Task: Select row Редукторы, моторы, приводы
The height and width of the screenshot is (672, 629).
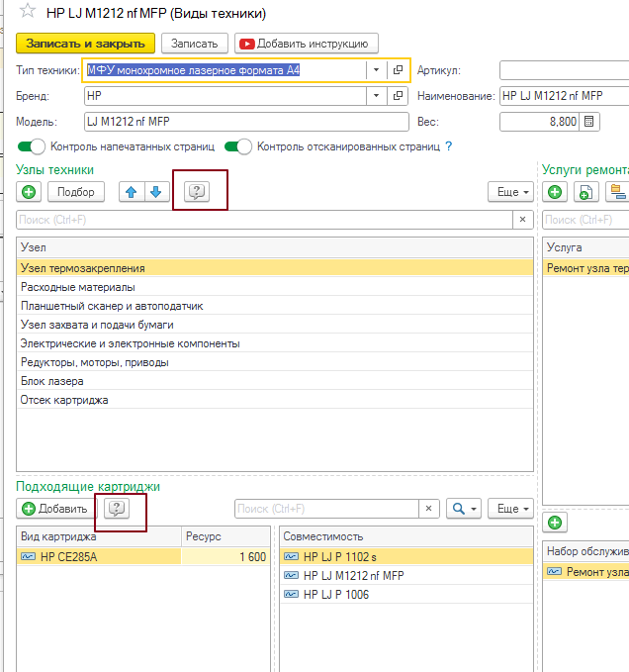Action: click(275, 362)
